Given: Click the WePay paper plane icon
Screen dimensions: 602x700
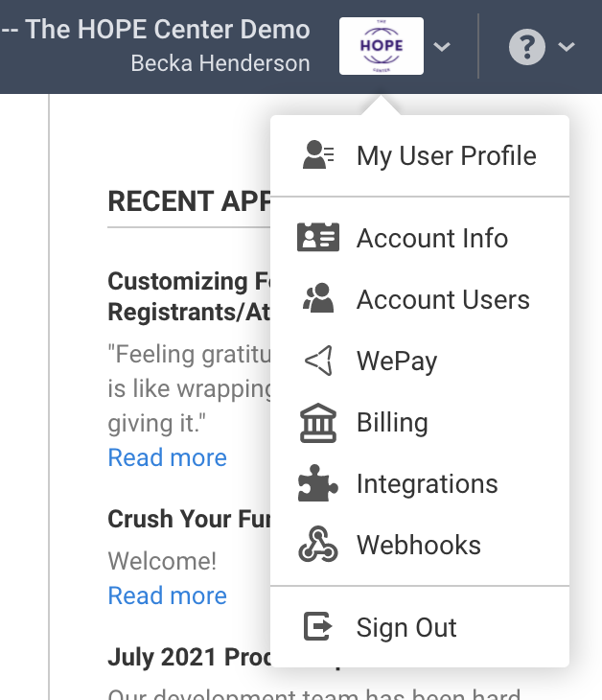Looking at the screenshot, I should [317, 361].
